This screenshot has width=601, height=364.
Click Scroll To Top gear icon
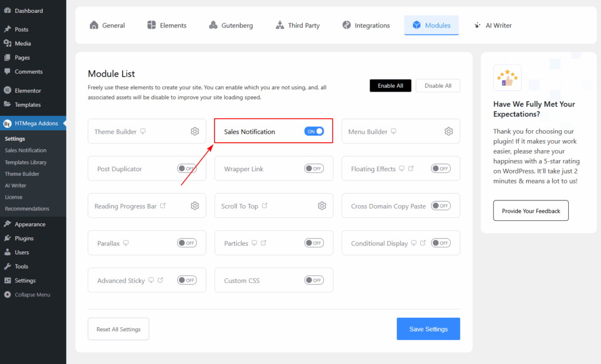click(322, 206)
